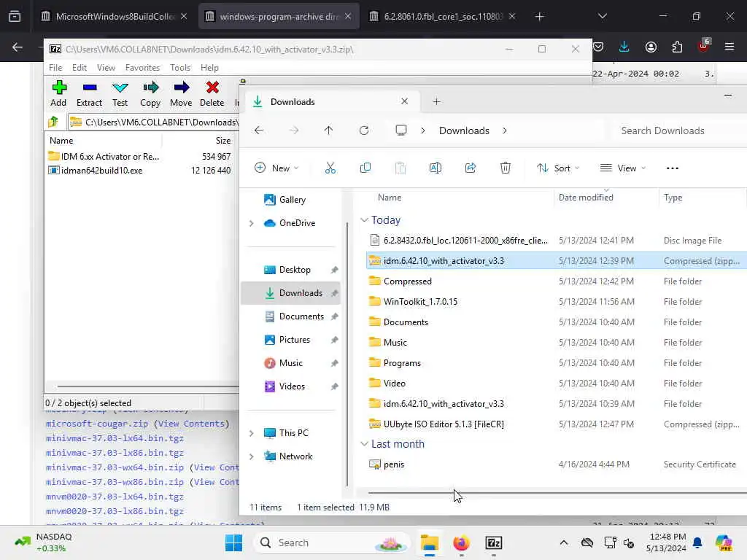747x560 pixels.
Task: Click the 7-Zip Test button
Action: (120, 93)
